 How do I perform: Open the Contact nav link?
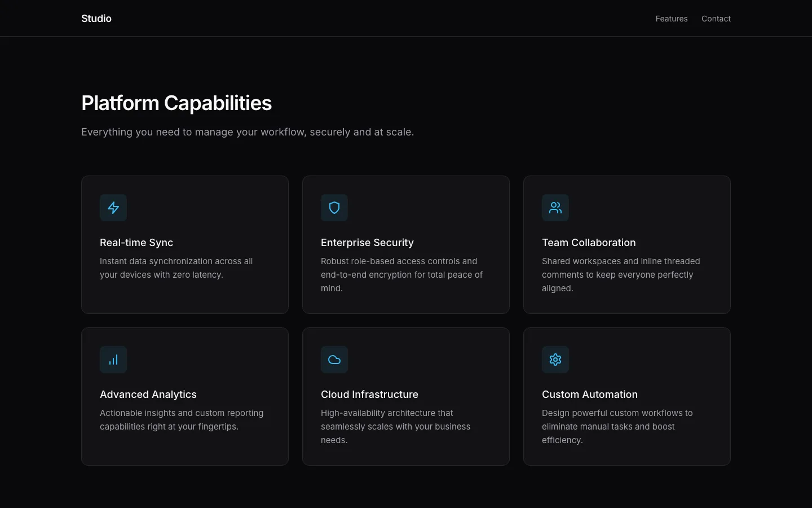716,19
